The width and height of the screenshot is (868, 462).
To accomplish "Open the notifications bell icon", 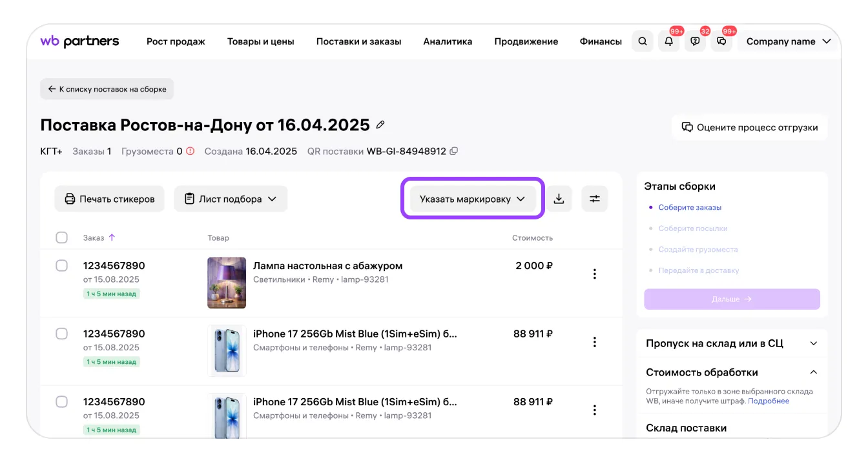I will coord(668,41).
